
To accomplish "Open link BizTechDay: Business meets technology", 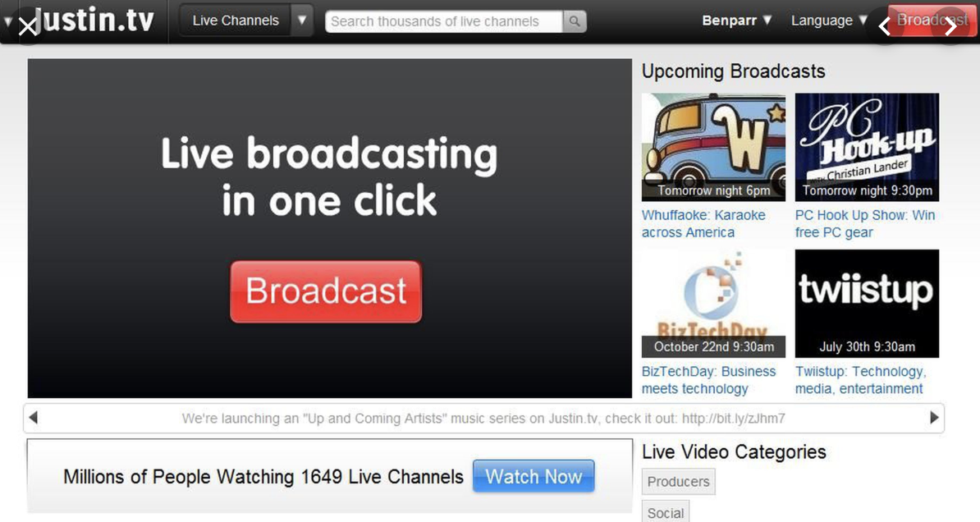I will click(708, 380).
